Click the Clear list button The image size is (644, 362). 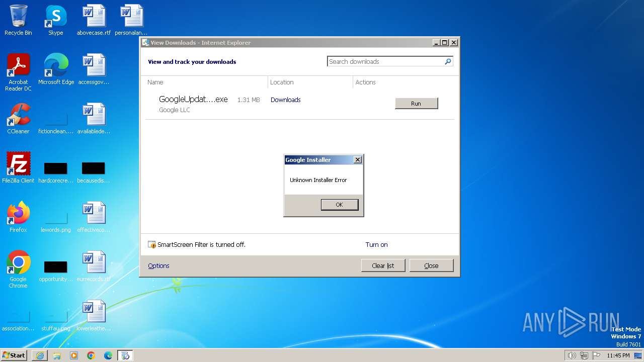(x=383, y=265)
